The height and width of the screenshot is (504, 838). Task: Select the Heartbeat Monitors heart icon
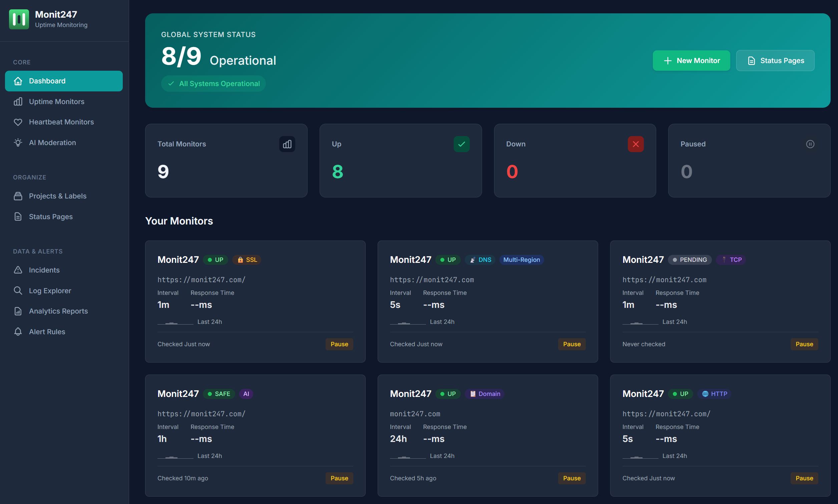coord(18,122)
